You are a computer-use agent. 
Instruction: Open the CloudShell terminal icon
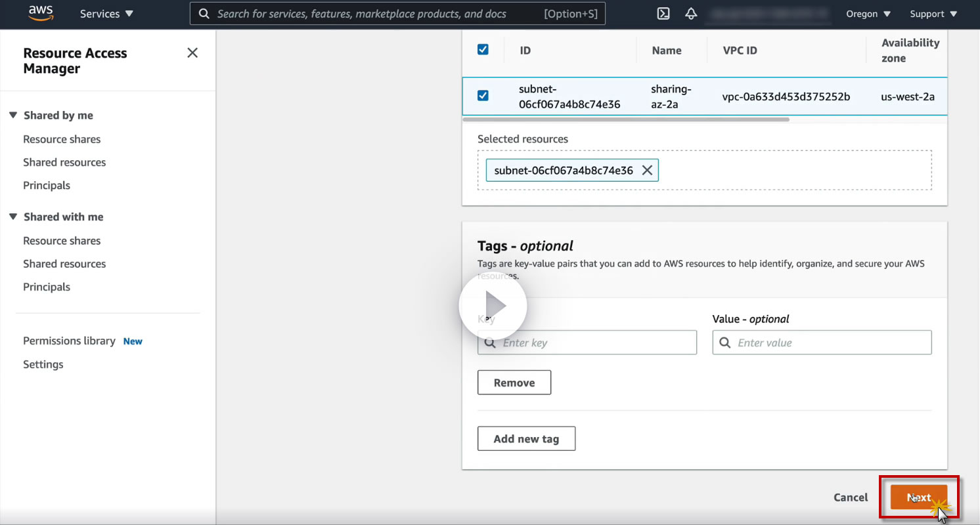click(663, 14)
